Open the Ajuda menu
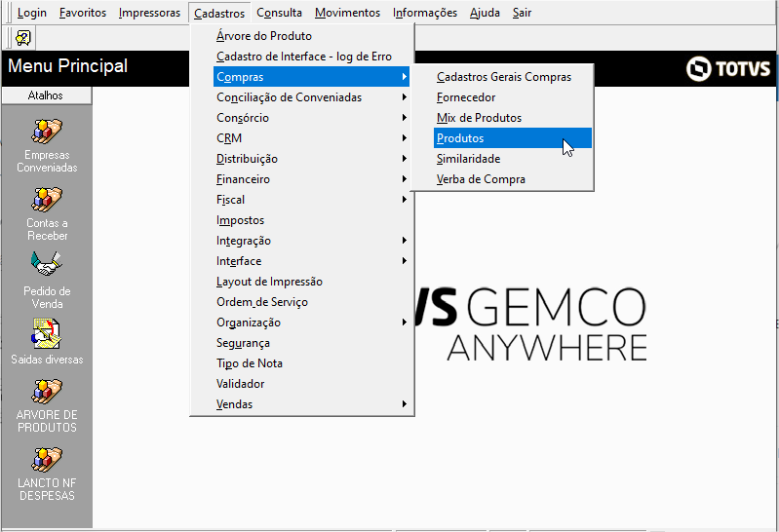 [485, 13]
